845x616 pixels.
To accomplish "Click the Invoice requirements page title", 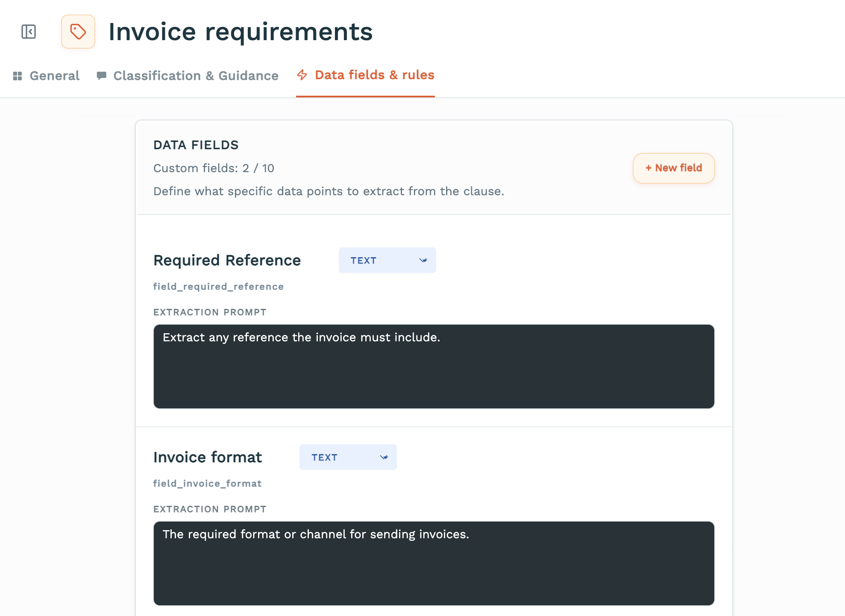I will (241, 32).
